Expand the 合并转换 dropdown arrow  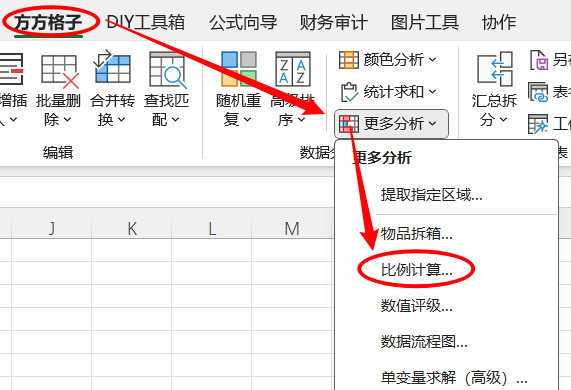click(x=121, y=119)
